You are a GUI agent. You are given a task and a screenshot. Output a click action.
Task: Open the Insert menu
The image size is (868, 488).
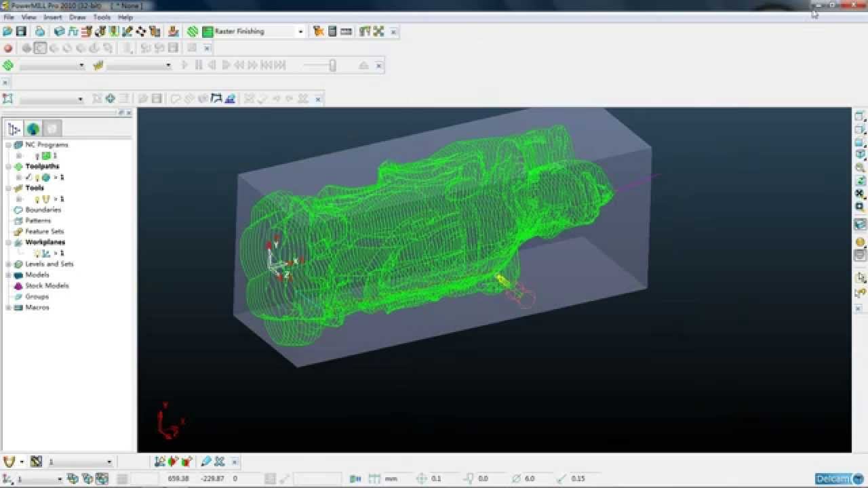(52, 17)
